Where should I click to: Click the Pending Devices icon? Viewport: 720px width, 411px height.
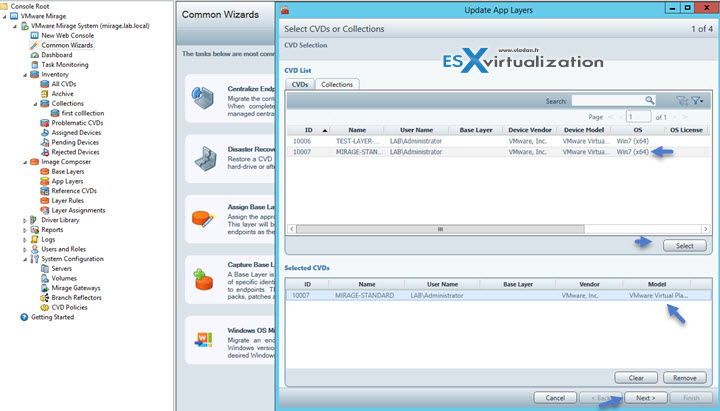click(45, 142)
